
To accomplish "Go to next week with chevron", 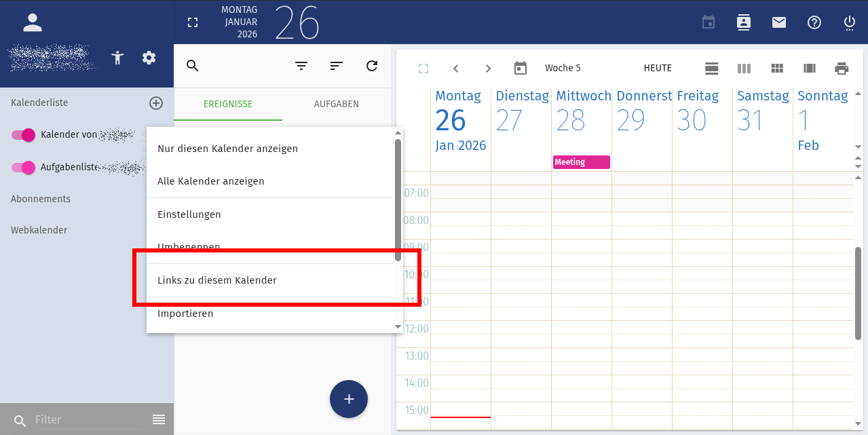I will 488,68.
